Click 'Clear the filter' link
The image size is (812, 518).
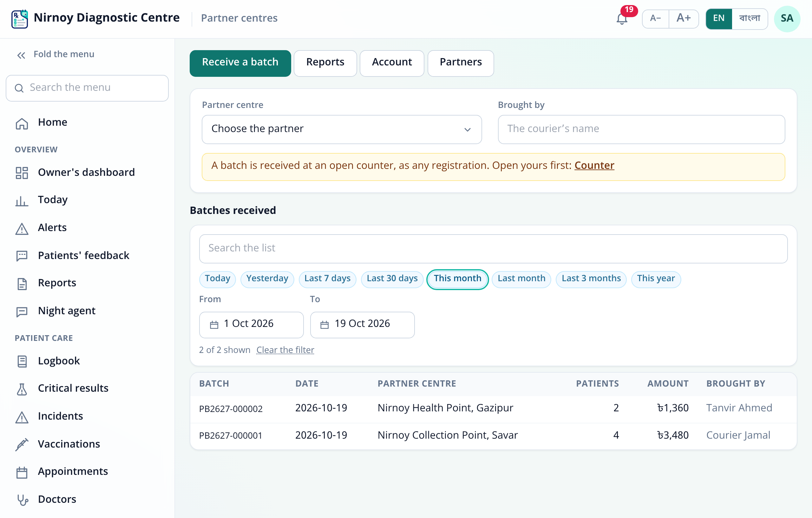[x=285, y=350]
